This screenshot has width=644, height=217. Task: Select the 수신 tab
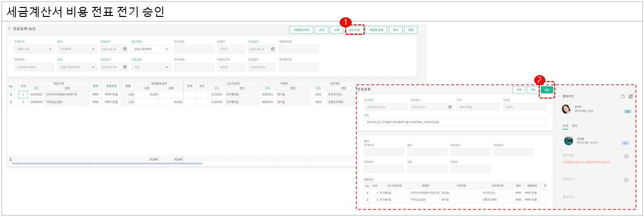tap(565, 125)
